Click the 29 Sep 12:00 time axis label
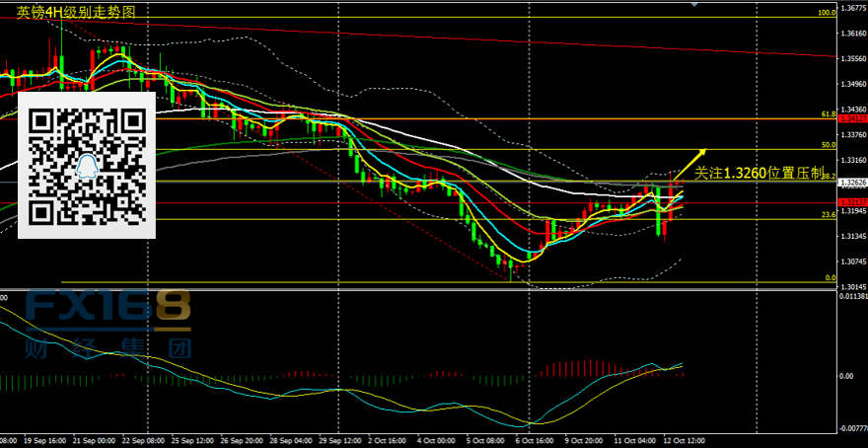The height and width of the screenshot is (448, 868). tap(338, 441)
